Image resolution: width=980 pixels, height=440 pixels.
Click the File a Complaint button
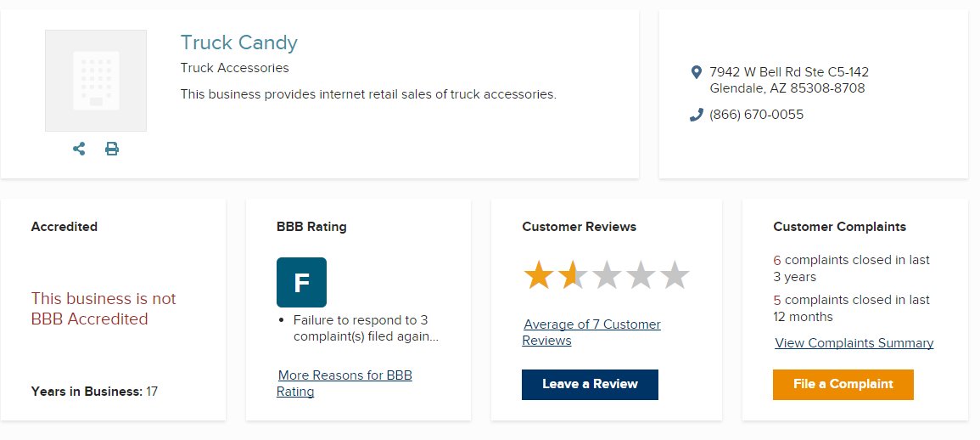843,384
